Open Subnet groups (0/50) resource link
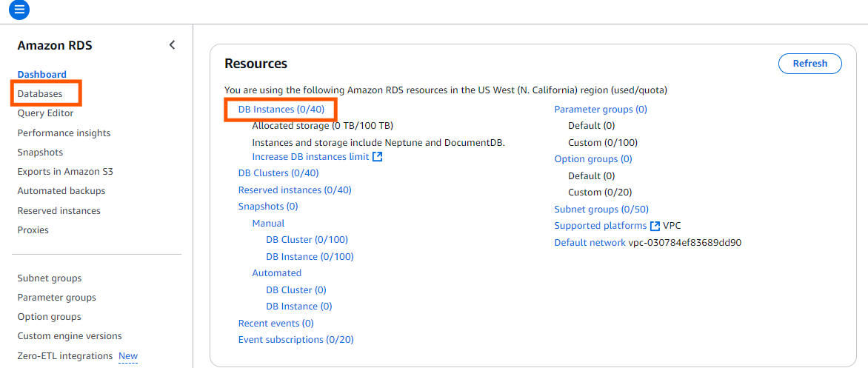 click(601, 210)
